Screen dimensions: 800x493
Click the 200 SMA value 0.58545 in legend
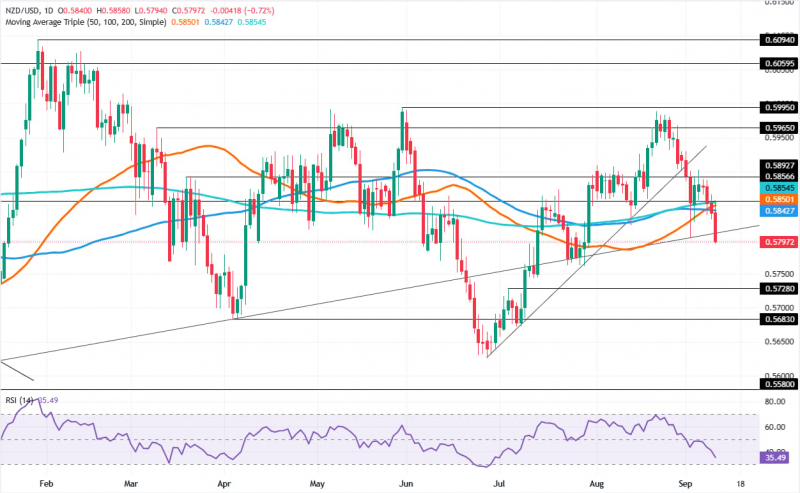pyautogui.click(x=252, y=22)
